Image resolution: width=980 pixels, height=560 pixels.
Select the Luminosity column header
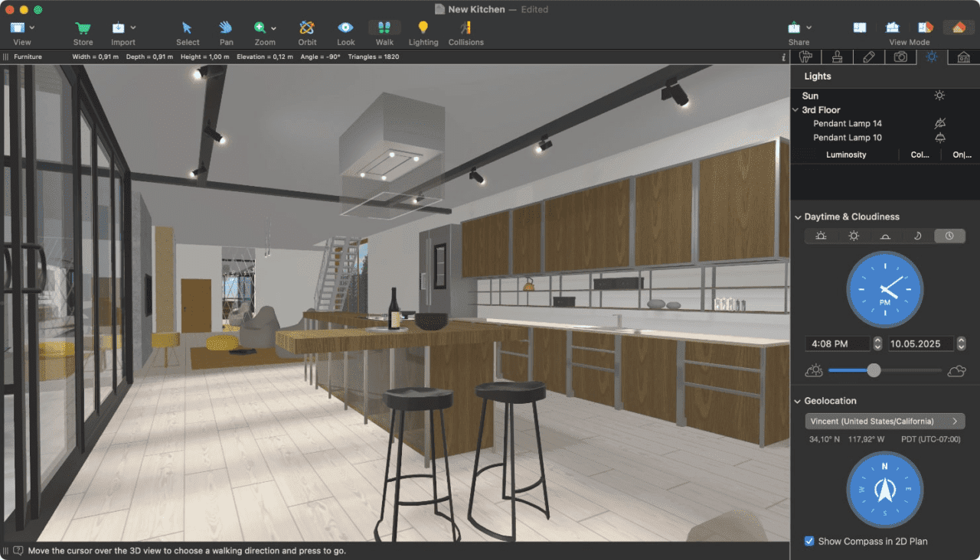point(846,155)
